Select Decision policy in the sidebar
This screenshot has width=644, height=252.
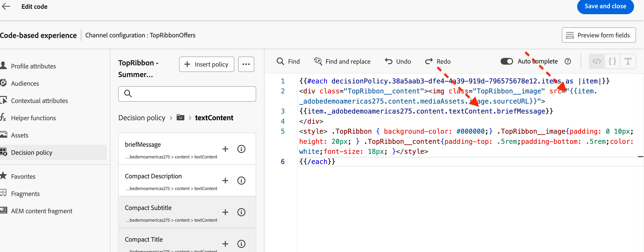pyautogui.click(x=53, y=152)
